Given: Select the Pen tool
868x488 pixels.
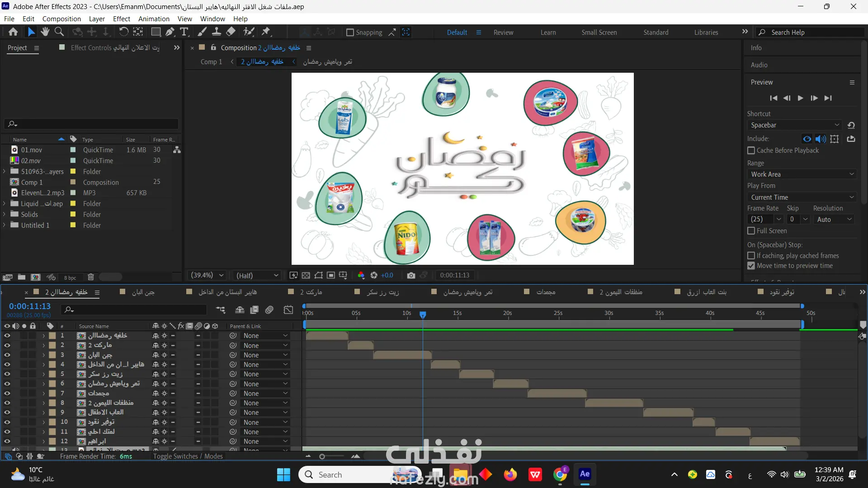Looking at the screenshot, I should tap(170, 32).
